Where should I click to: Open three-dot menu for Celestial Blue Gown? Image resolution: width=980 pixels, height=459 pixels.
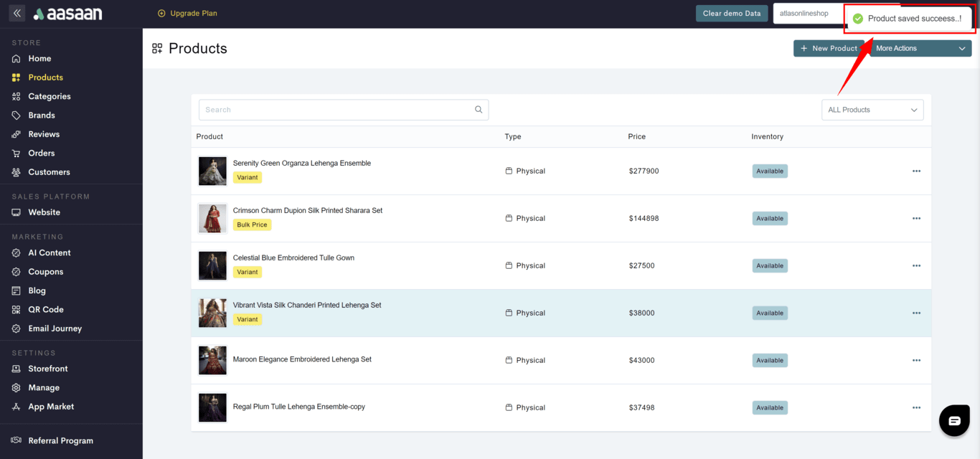[x=916, y=266]
